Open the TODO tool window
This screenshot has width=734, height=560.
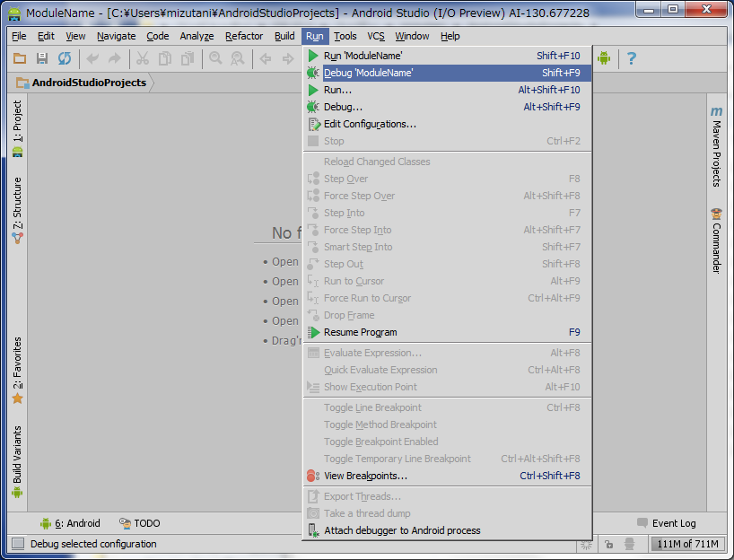tap(139, 523)
